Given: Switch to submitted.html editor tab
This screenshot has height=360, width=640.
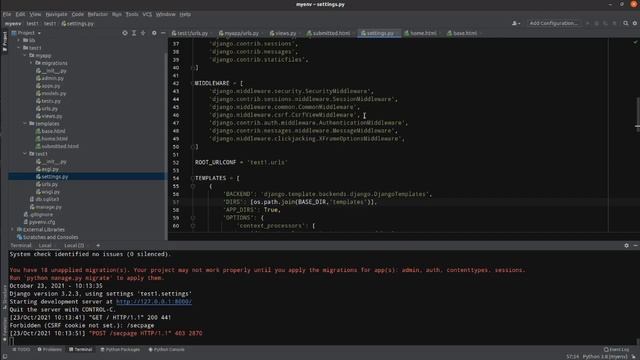Looking at the screenshot, I should pyautogui.click(x=329, y=33).
